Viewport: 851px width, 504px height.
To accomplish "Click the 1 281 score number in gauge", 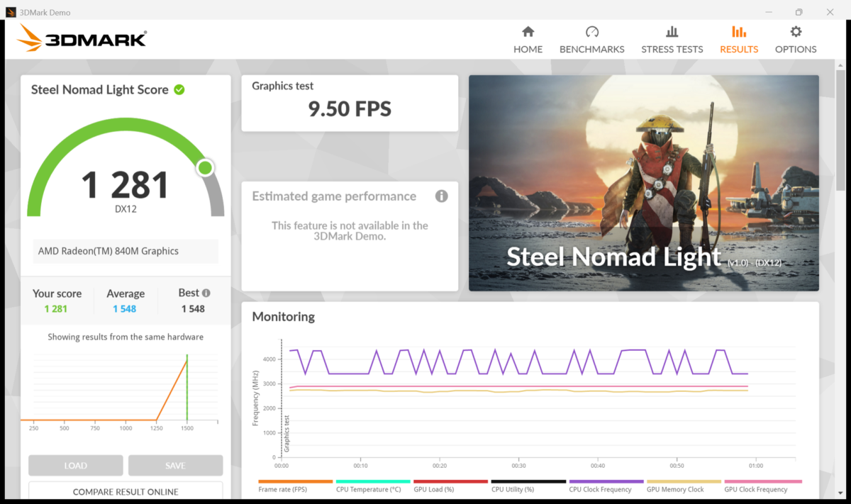I will click(126, 184).
